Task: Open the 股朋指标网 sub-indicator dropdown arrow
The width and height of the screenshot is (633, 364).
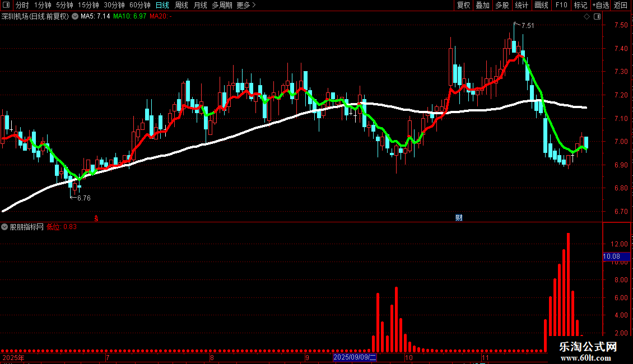Action: point(4,227)
